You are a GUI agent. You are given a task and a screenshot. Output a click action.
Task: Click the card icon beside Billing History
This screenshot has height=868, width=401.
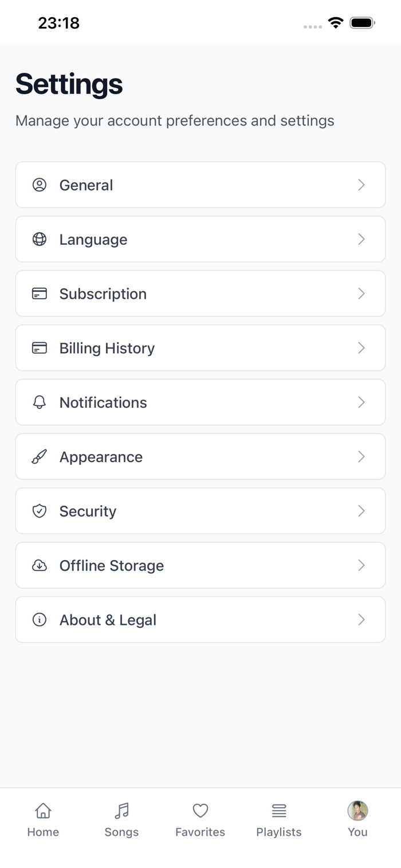click(x=40, y=348)
